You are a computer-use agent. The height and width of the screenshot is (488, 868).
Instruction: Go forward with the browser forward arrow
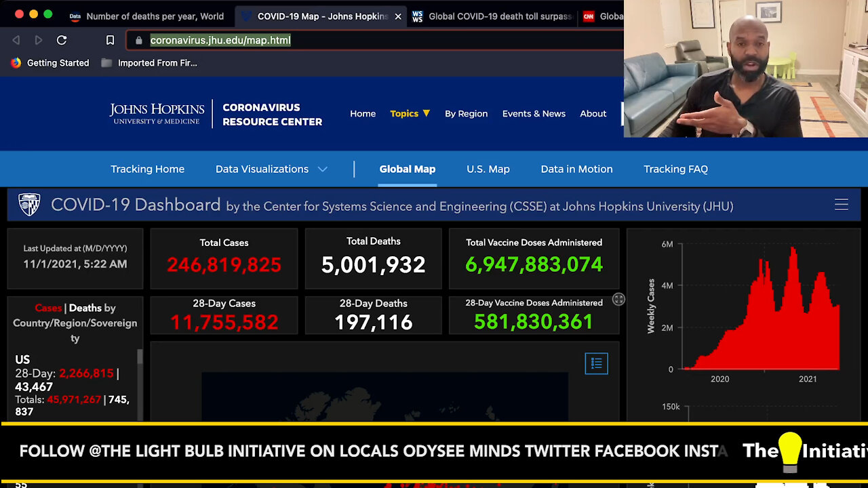pyautogui.click(x=39, y=40)
